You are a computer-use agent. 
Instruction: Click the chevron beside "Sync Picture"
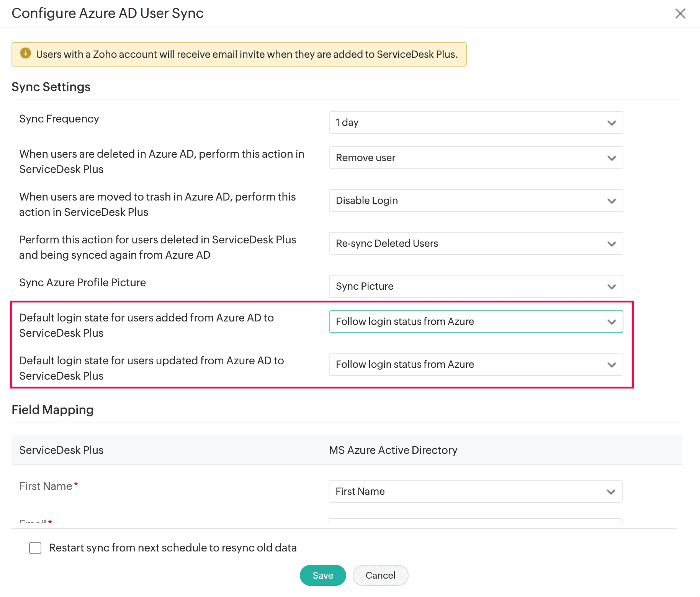pos(612,286)
